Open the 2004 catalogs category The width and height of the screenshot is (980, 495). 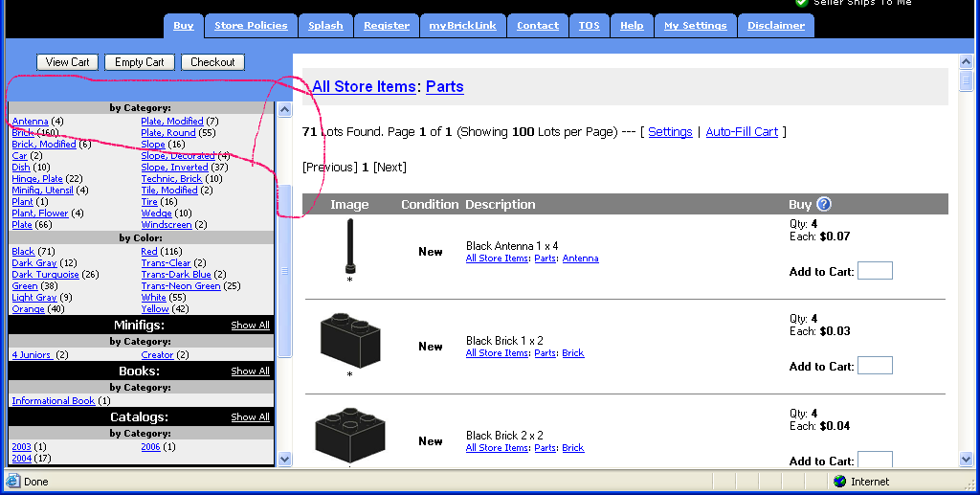coord(21,458)
